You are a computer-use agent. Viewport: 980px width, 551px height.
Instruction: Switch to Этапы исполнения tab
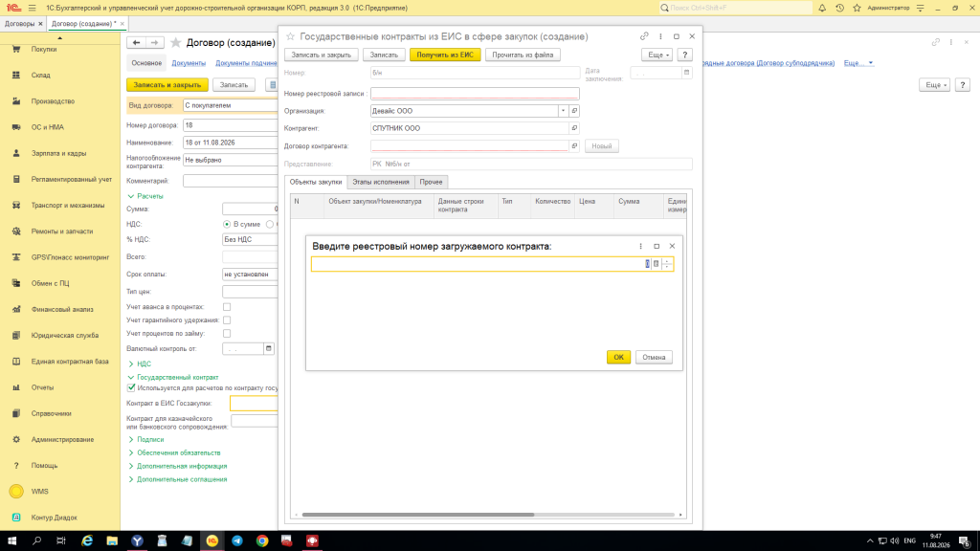(381, 182)
